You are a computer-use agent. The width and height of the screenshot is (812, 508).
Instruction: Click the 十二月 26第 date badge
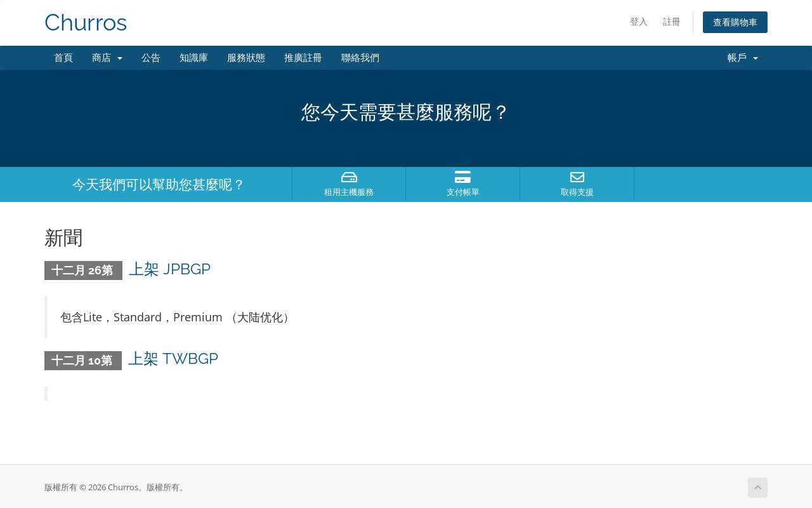(x=83, y=271)
